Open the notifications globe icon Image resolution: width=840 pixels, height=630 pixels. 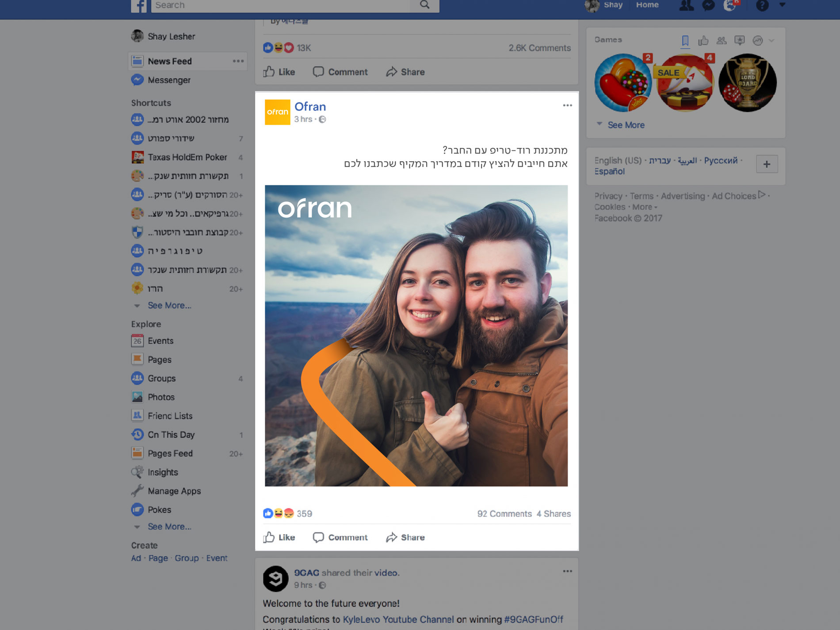(730, 5)
